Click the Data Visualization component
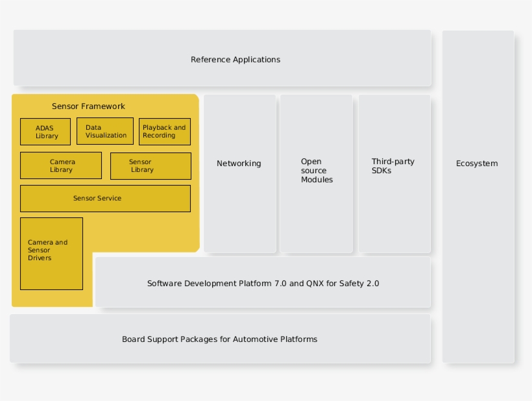This screenshot has height=401, width=532. point(104,131)
